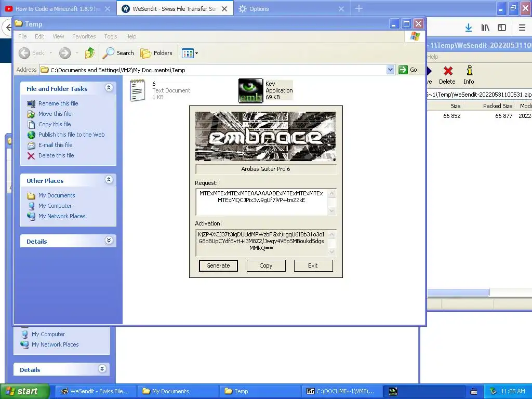Click the keyboard icon in system tray
Viewport: 532px width, 399px height.
pyautogui.click(x=474, y=392)
